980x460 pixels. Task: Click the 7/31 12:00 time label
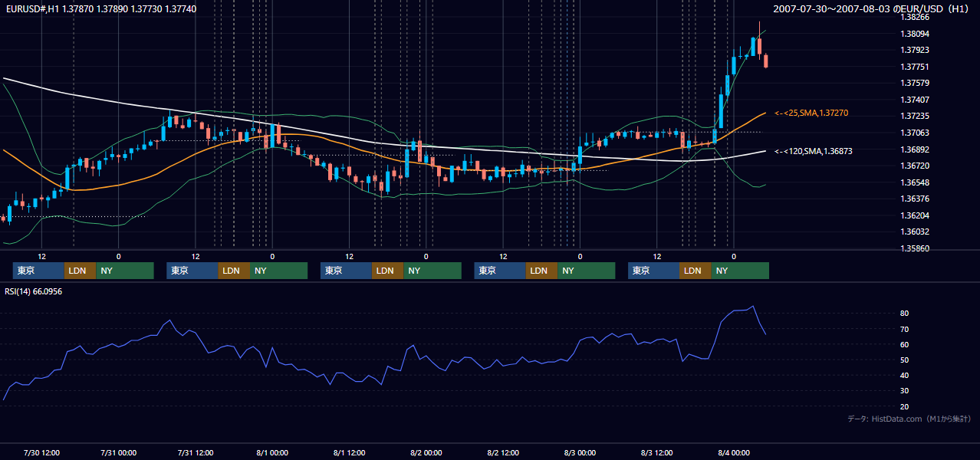[196, 452]
